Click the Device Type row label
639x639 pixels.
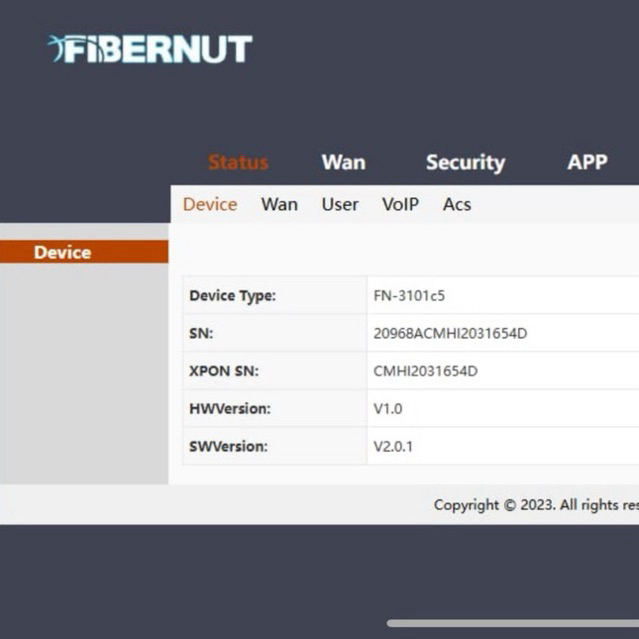click(x=232, y=296)
